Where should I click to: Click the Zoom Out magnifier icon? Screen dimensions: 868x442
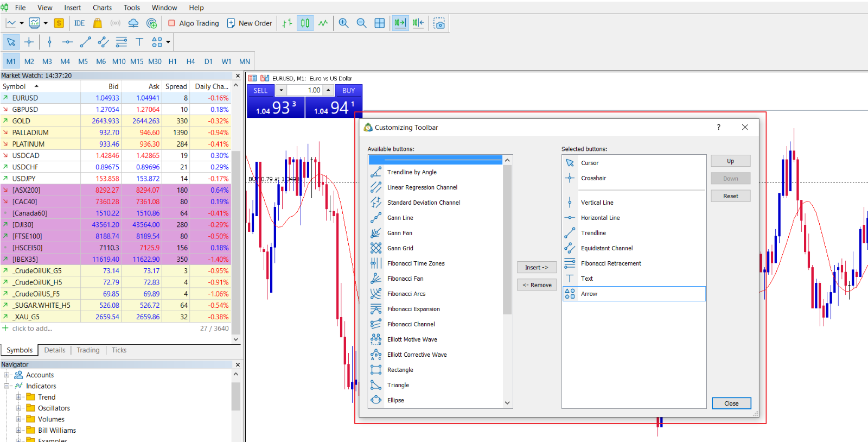click(x=361, y=23)
